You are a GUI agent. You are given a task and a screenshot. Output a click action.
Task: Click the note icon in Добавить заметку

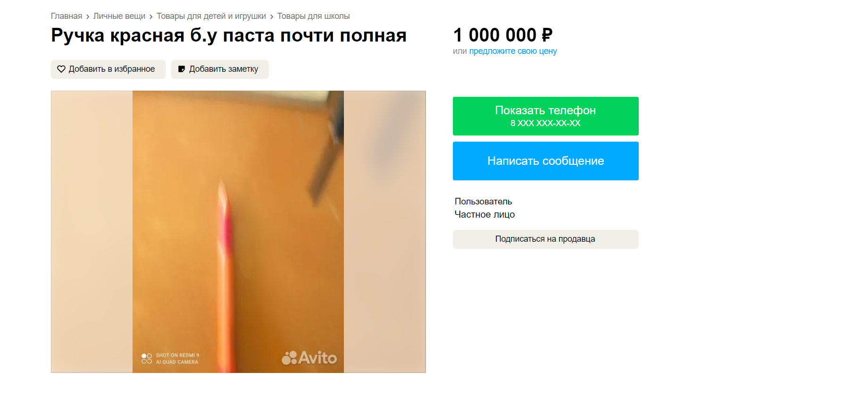click(182, 69)
